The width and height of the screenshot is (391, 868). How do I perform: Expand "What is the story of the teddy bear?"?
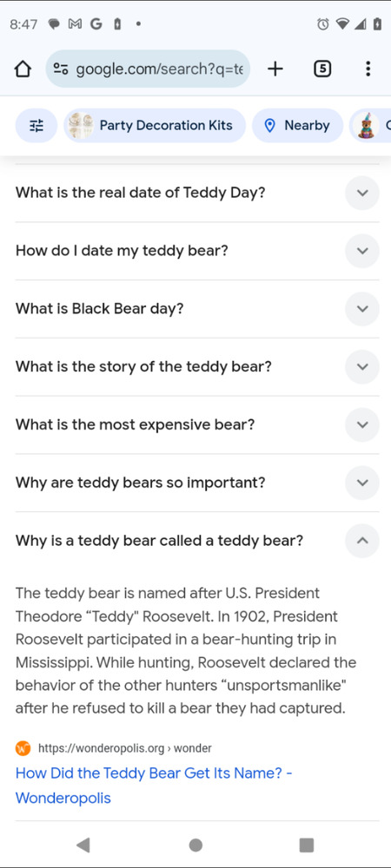197,367
